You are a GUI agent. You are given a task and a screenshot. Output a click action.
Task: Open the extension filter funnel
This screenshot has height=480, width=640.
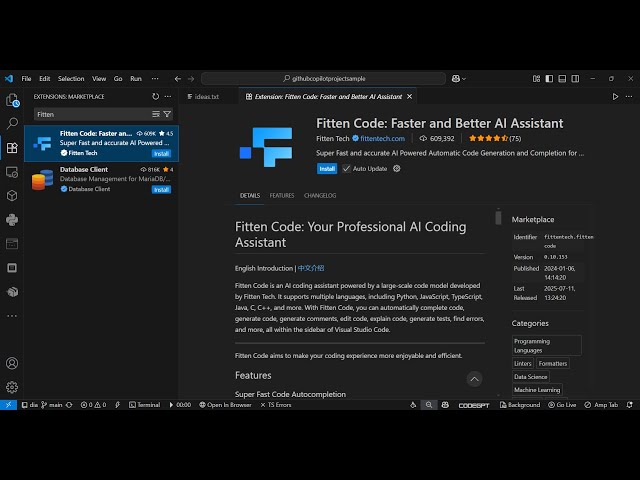coord(167,114)
